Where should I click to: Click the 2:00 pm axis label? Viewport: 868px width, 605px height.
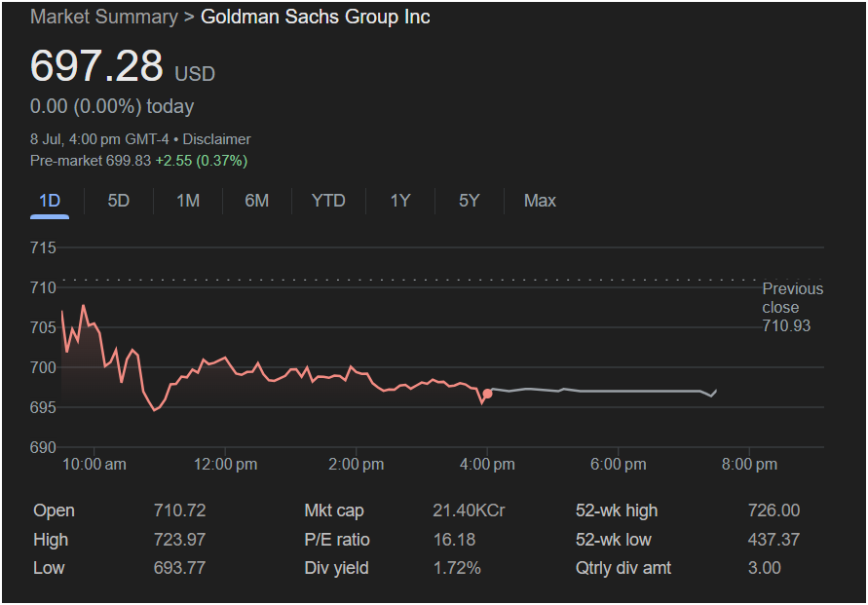pyautogui.click(x=356, y=464)
